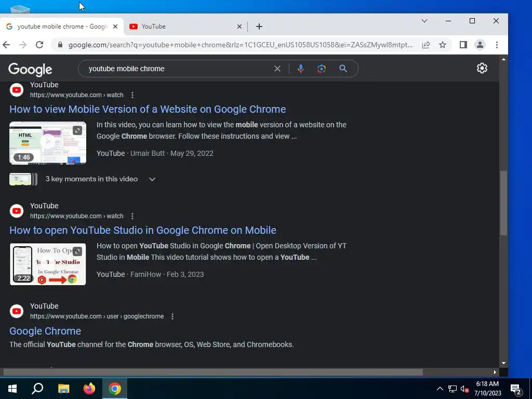This screenshot has height=399, width=532.
Task: Click "FamiHow" uploader text
Action: [x=145, y=274]
